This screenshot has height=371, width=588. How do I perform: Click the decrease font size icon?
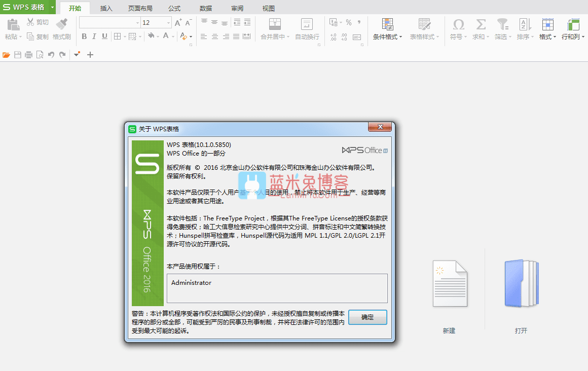pyautogui.click(x=188, y=22)
